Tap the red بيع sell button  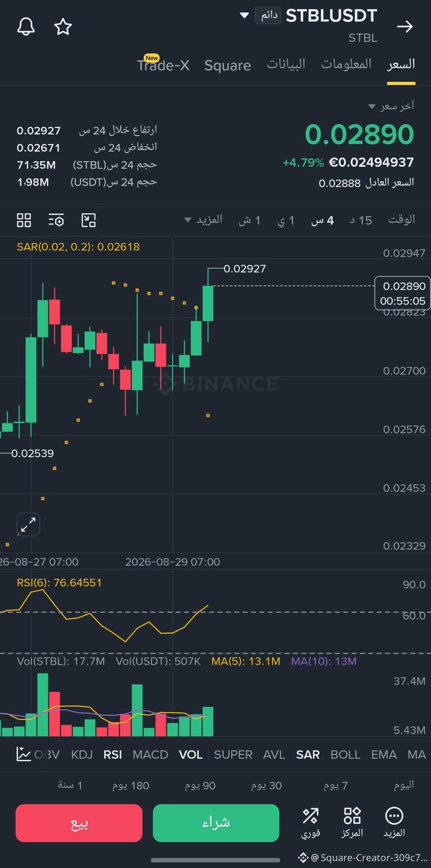pos(79,823)
